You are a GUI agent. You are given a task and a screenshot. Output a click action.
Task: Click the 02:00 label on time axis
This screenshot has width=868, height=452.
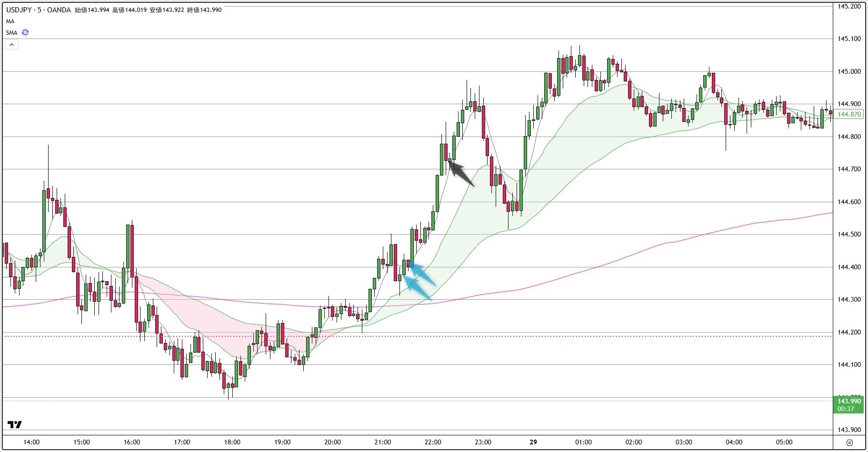pos(634,442)
